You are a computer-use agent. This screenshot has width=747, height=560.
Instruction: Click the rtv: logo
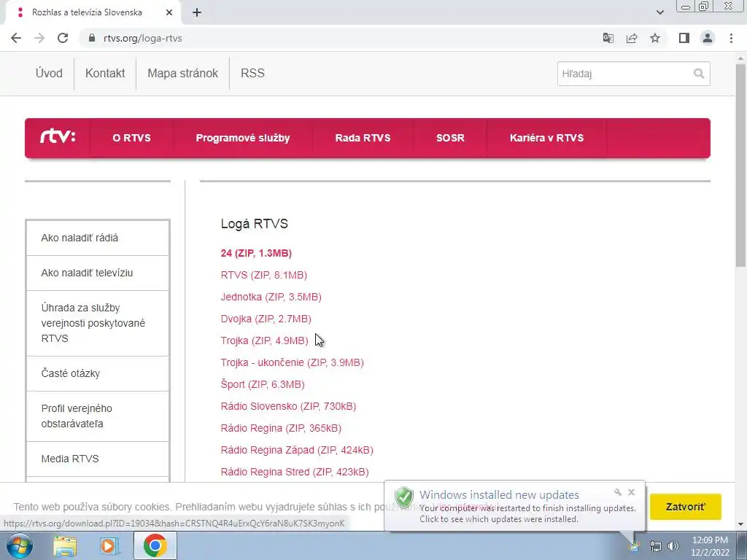pos(58,138)
